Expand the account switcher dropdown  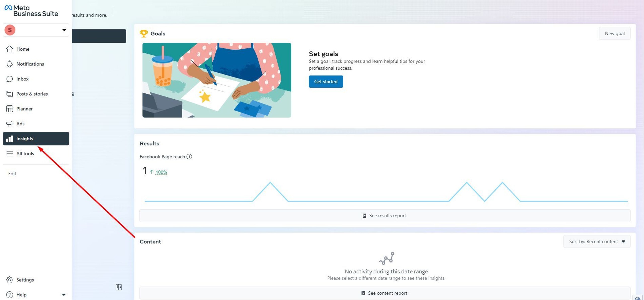click(64, 30)
